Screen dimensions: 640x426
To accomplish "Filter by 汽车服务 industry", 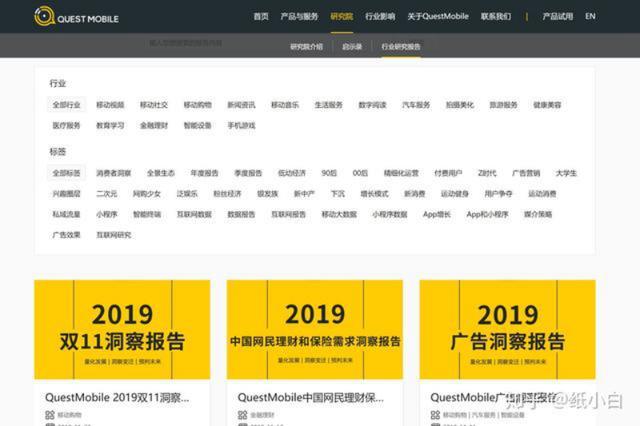I will [x=416, y=105].
